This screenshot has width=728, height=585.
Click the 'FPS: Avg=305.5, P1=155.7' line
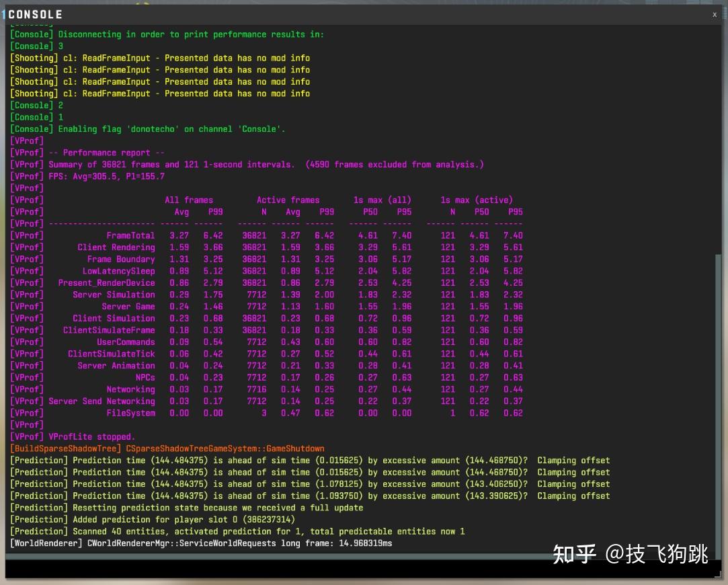pyautogui.click(x=87, y=176)
